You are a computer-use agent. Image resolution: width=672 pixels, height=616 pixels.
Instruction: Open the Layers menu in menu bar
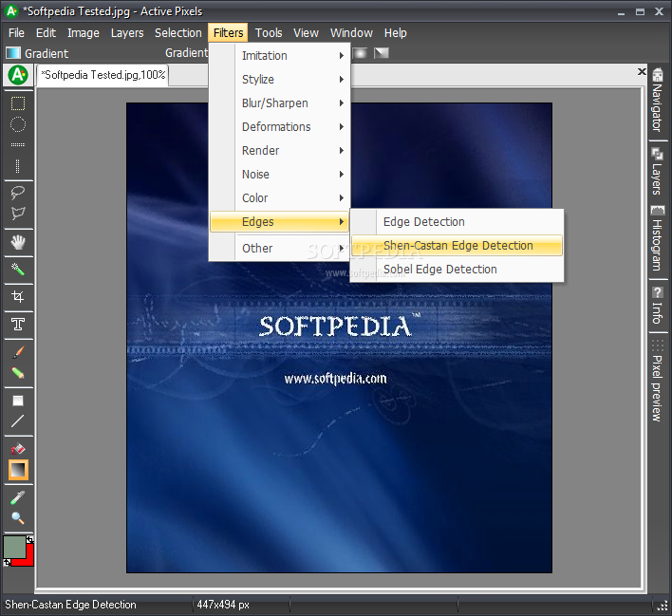[127, 33]
